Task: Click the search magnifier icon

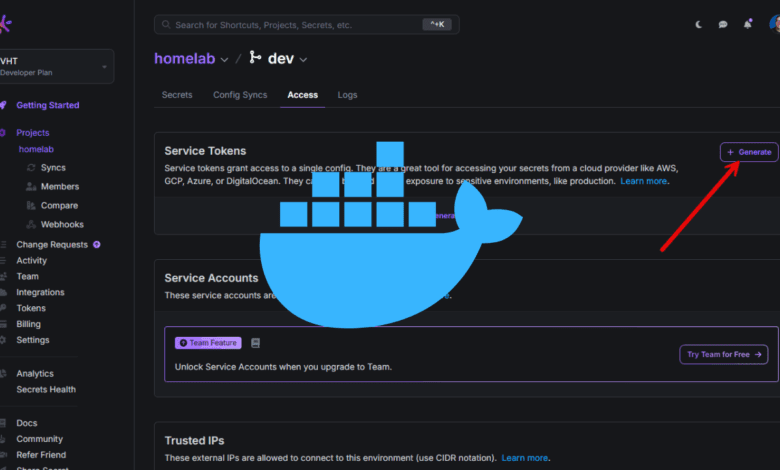Action: 166,24
